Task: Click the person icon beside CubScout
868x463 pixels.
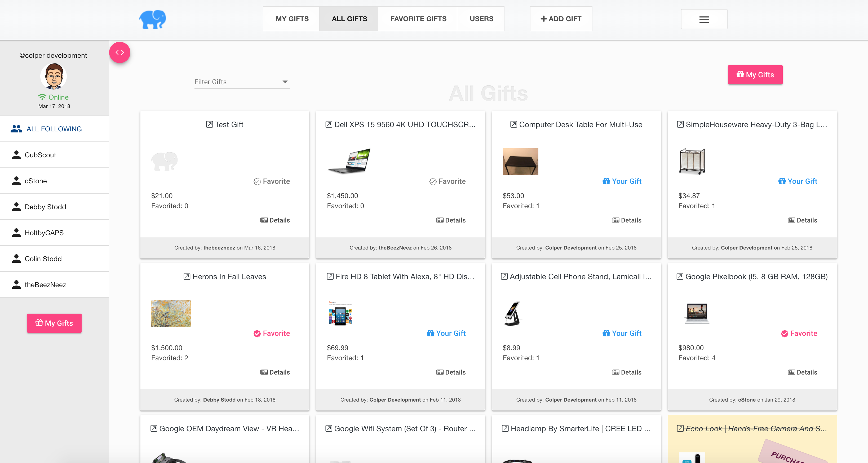Action: pos(16,155)
